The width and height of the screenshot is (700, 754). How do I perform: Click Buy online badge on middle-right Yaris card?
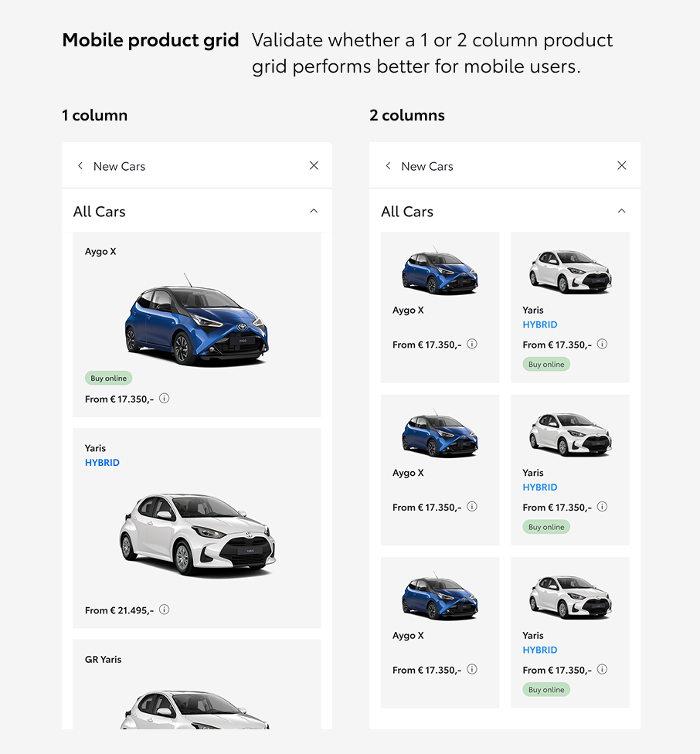[546, 527]
